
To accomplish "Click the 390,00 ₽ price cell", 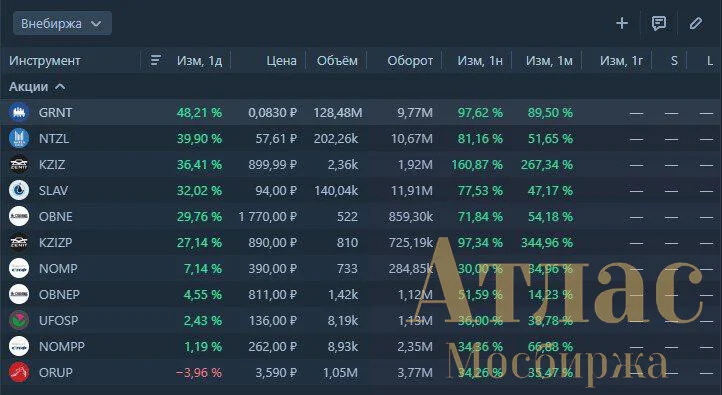I will pyautogui.click(x=273, y=269).
